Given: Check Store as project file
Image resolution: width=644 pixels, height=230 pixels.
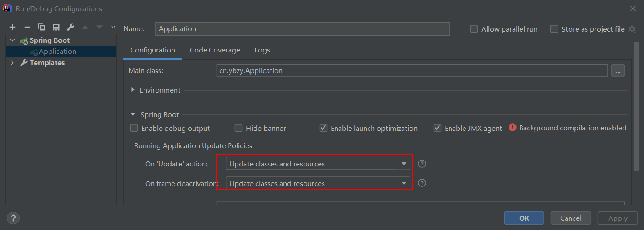Looking at the screenshot, I should [x=554, y=29].
